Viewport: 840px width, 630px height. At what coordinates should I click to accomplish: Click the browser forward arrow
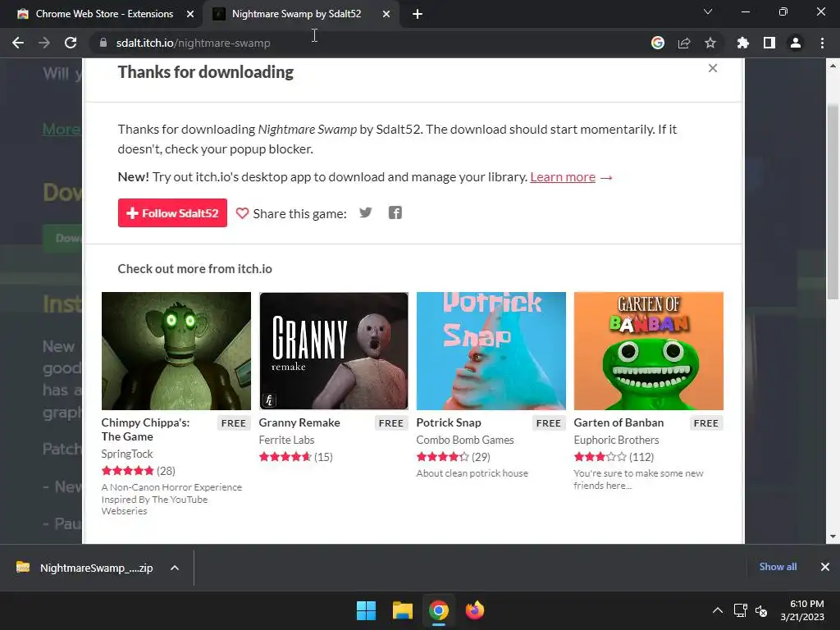[44, 43]
